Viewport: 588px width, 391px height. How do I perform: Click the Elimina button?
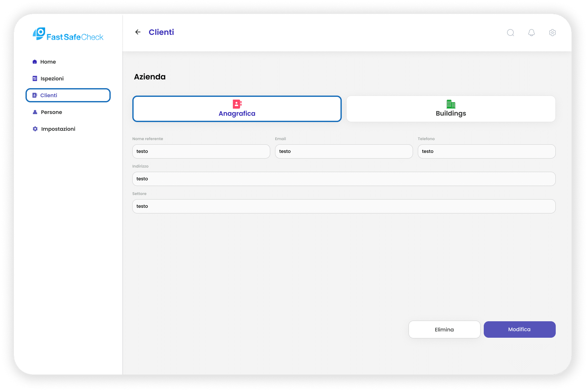coord(444,329)
